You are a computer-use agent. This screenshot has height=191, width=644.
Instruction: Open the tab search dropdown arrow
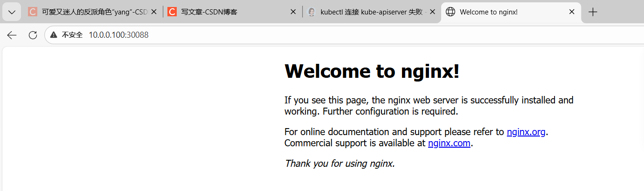tap(12, 12)
